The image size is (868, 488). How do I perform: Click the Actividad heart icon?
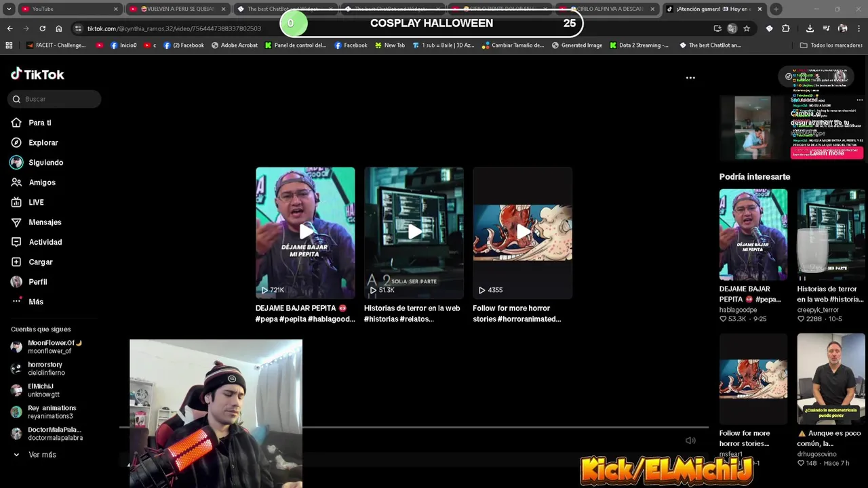click(16, 242)
